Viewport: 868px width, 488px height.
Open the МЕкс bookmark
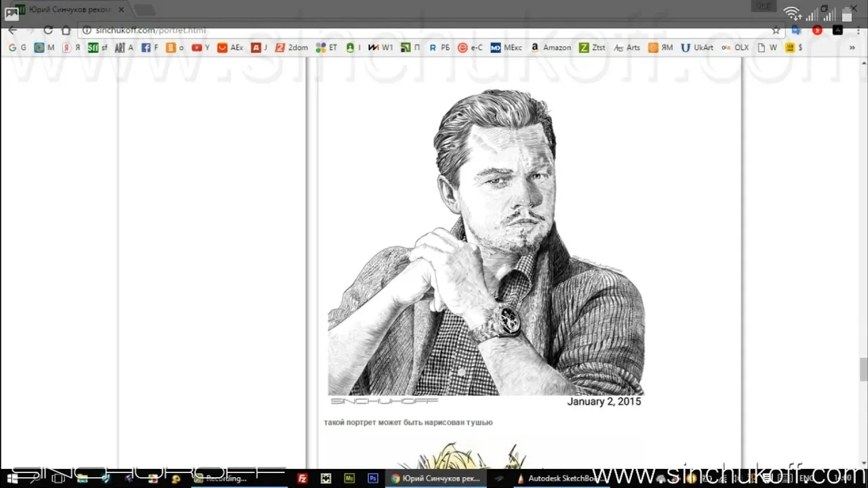point(506,47)
